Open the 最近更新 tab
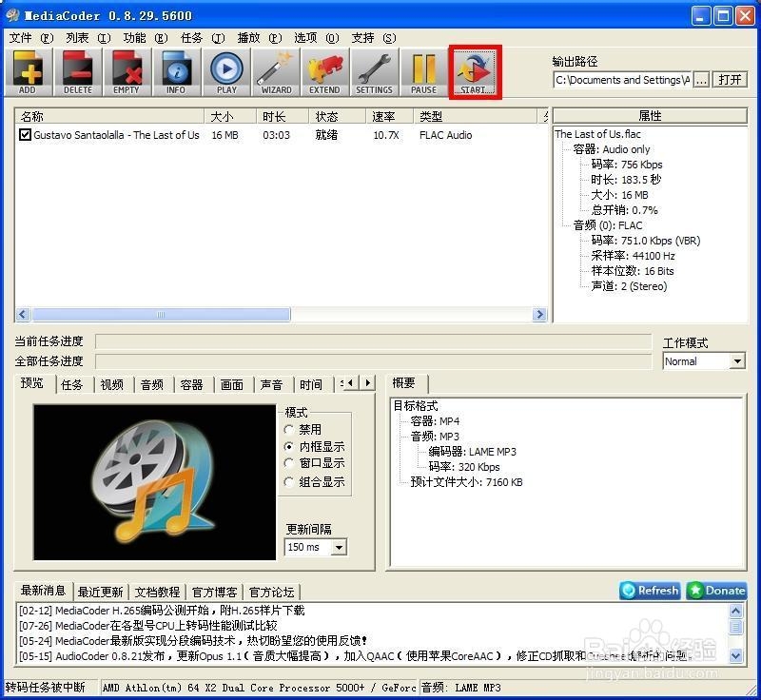This screenshot has width=761, height=700. pyautogui.click(x=101, y=593)
